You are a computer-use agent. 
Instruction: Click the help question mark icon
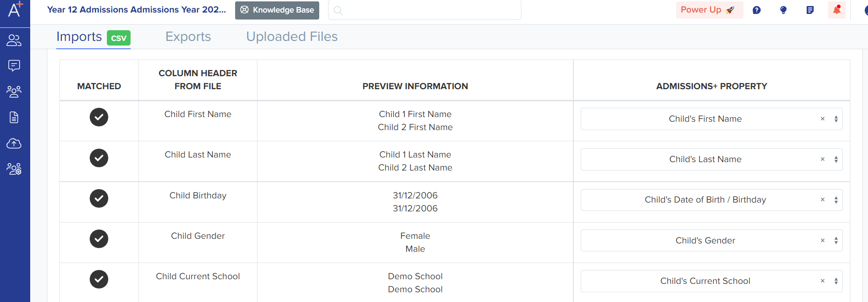coord(756,10)
